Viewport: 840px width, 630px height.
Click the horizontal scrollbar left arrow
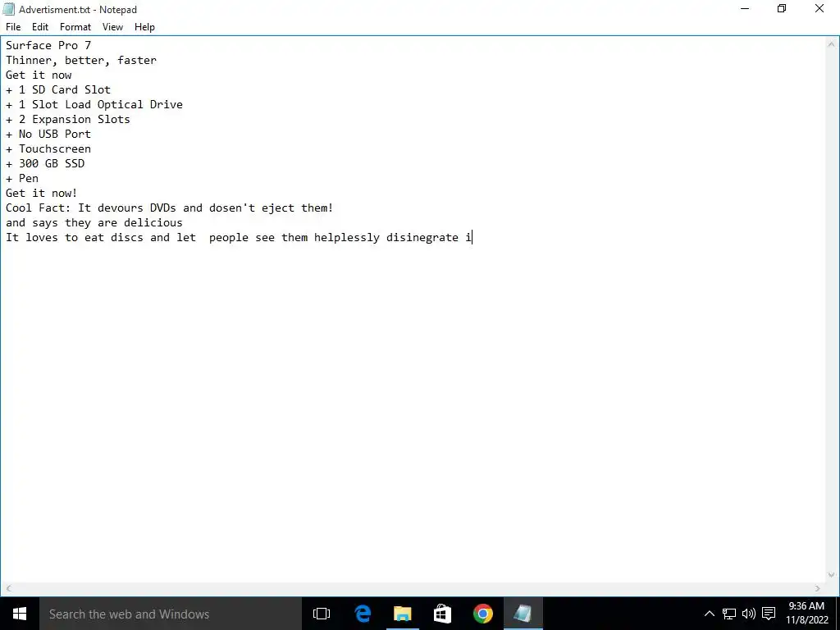click(8, 589)
